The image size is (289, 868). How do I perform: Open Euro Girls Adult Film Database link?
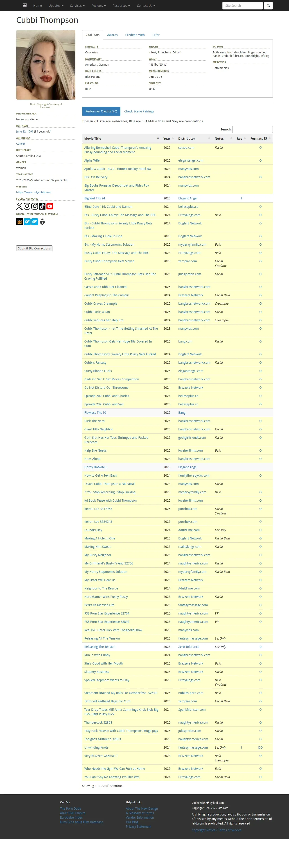(x=81, y=822)
